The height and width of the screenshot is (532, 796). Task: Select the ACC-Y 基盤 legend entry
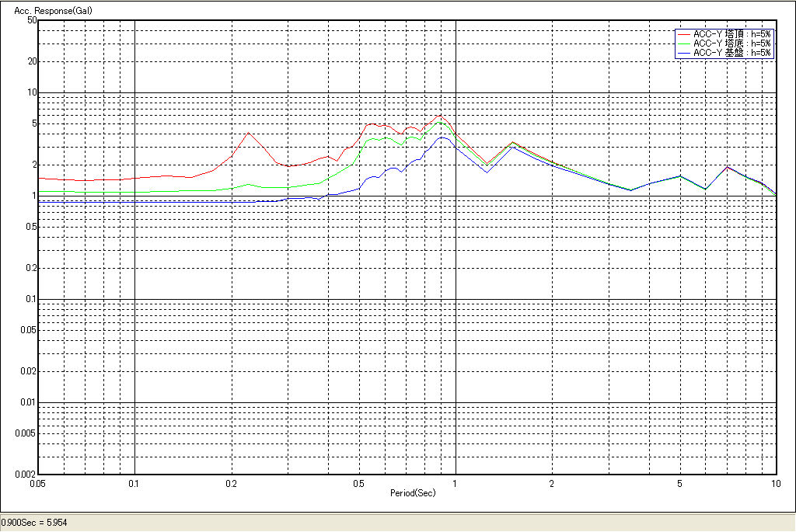point(731,53)
